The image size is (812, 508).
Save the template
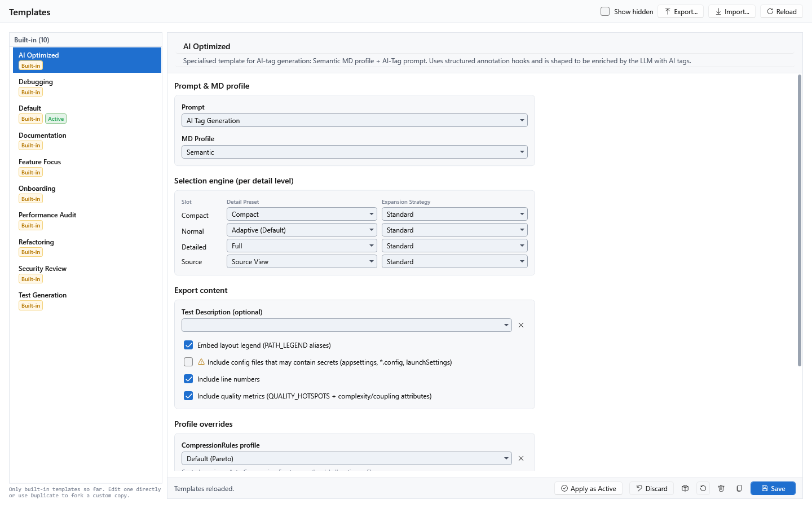click(x=773, y=488)
